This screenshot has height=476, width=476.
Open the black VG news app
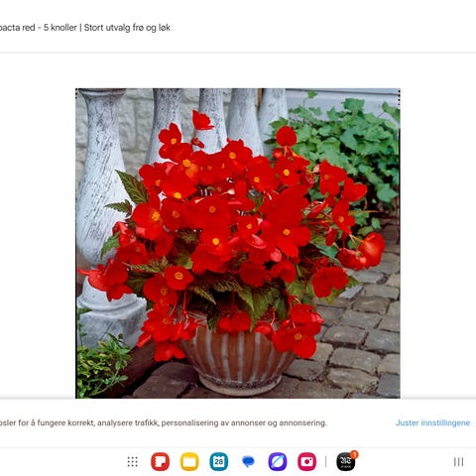pos(346,462)
